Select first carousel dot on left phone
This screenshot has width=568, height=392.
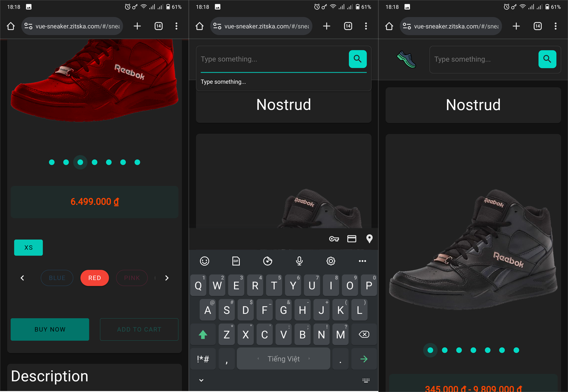click(52, 162)
